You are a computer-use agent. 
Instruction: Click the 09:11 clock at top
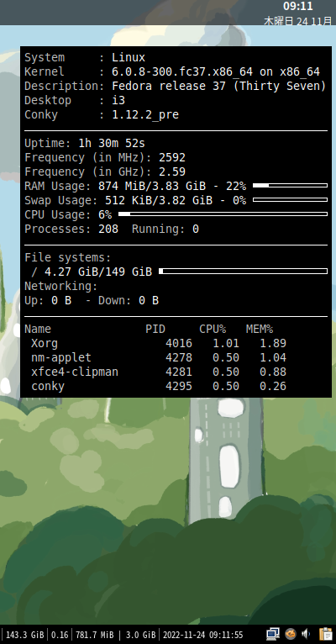tap(298, 6)
